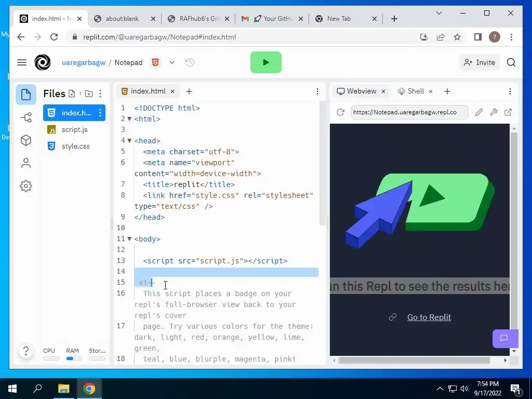
Task: Switch to the RAFhub6's GitHub browser tab
Action: [x=198, y=19]
